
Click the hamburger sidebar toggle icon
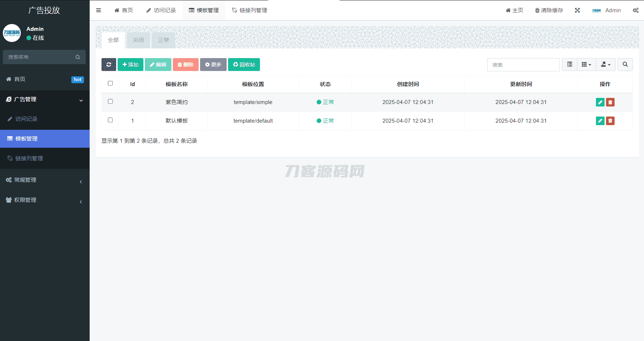click(99, 10)
